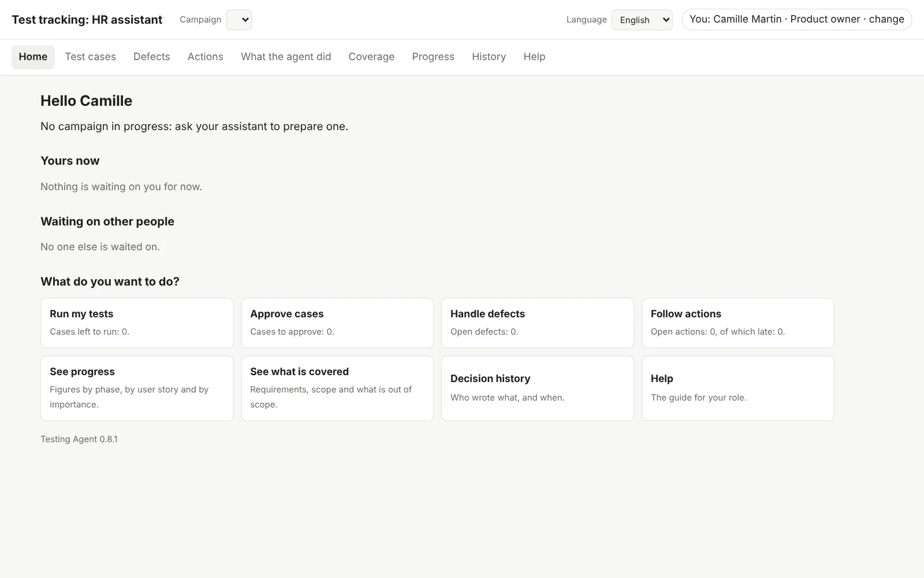View the What the agent did tab
Viewport: 924px width, 578px height.
(x=286, y=57)
